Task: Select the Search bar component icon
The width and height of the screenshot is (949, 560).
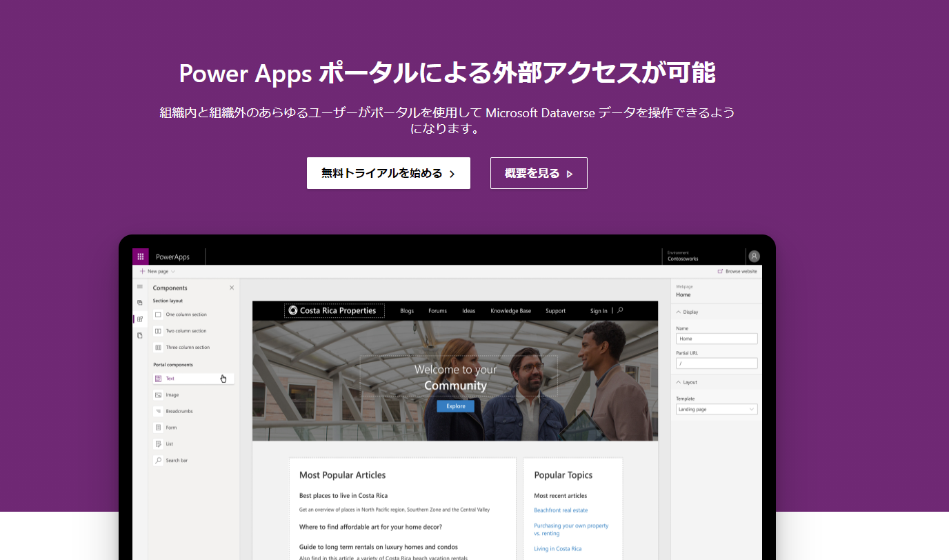Action: pyautogui.click(x=158, y=460)
